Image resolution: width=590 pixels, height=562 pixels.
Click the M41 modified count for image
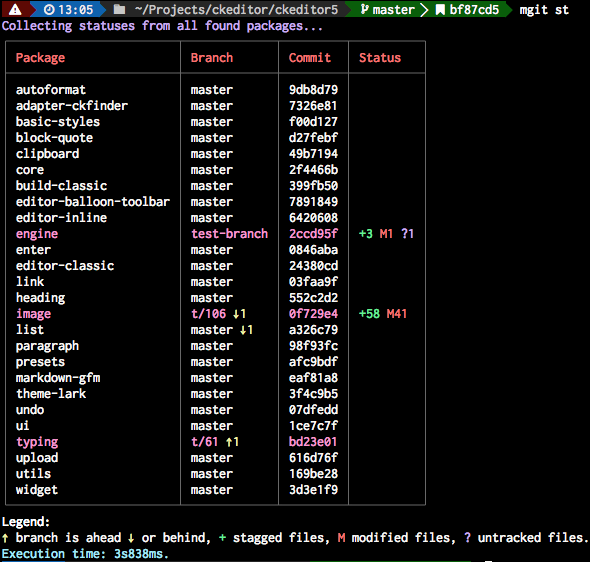(x=397, y=314)
